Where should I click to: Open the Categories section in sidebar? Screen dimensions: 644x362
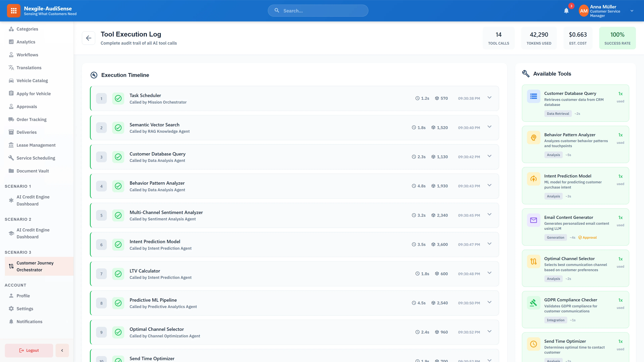(x=28, y=29)
